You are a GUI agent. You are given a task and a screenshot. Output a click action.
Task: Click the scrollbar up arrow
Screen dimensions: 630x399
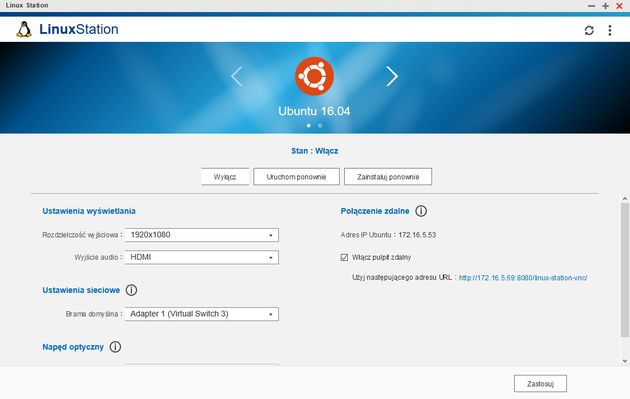[x=625, y=198]
